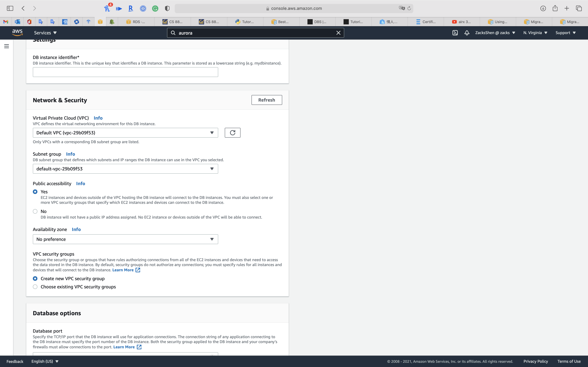Expand the Subnet group dropdown
This screenshot has width=588, height=367.
pos(125,169)
